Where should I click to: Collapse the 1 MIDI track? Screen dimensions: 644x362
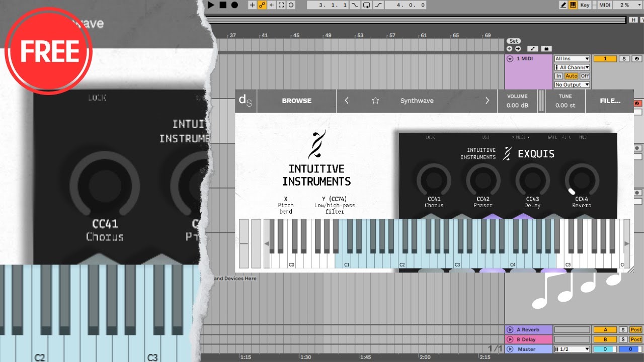coord(510,59)
